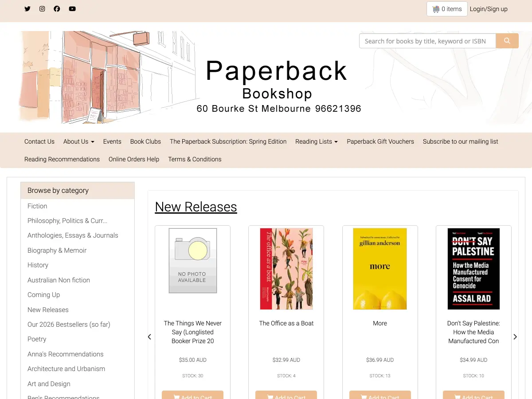Click the STOCK: 4 text
The width and height of the screenshot is (532, 399).
(x=286, y=376)
